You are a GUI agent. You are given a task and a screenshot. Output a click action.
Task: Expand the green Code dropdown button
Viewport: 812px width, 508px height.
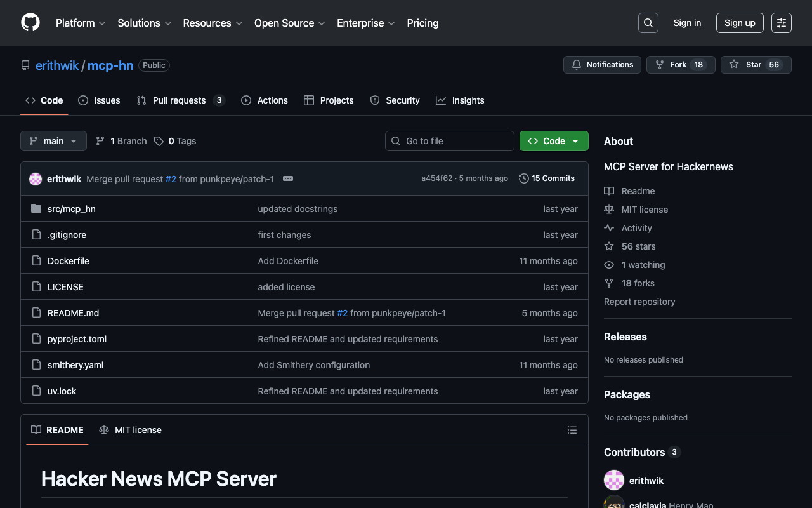553,141
